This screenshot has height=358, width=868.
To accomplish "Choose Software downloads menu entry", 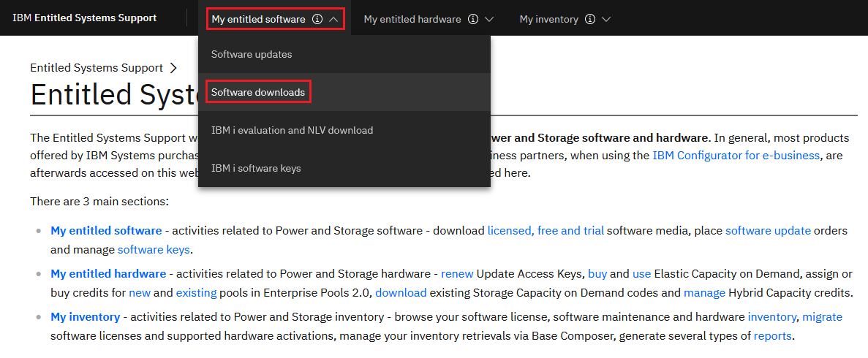I will [x=258, y=92].
